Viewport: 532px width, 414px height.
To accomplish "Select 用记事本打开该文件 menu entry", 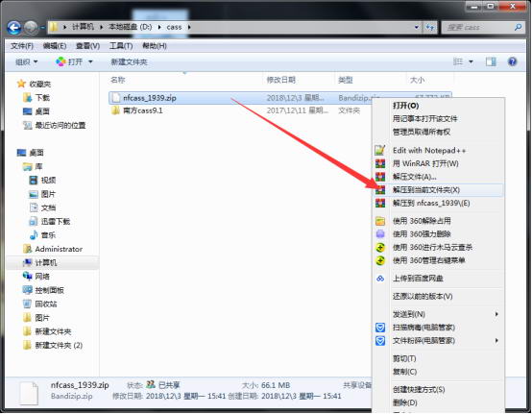I will click(424, 119).
